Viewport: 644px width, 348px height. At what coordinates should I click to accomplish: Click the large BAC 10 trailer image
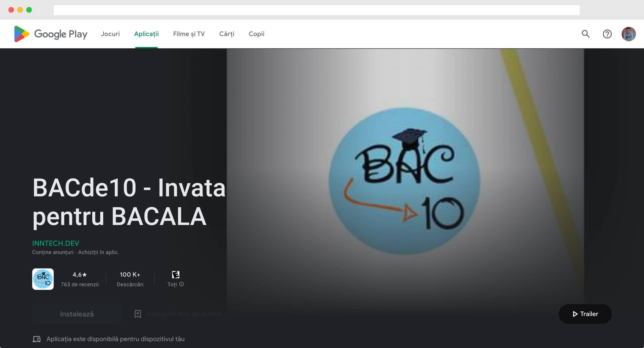coord(405,181)
